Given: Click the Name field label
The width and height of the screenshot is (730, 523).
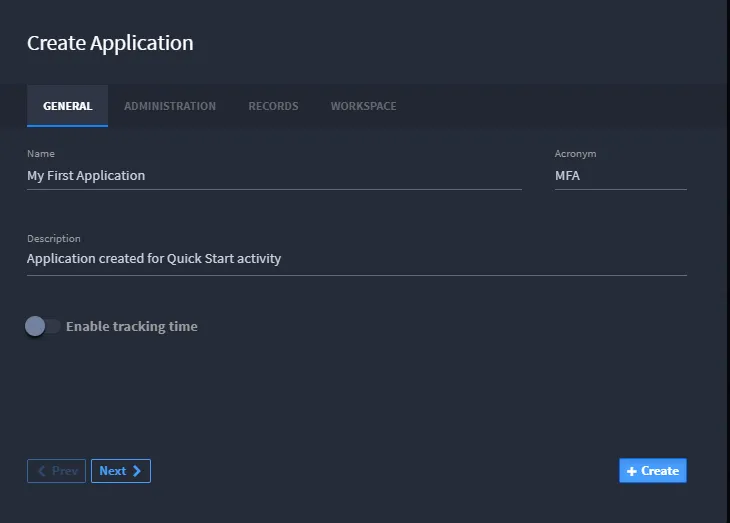Looking at the screenshot, I should click(41, 154).
